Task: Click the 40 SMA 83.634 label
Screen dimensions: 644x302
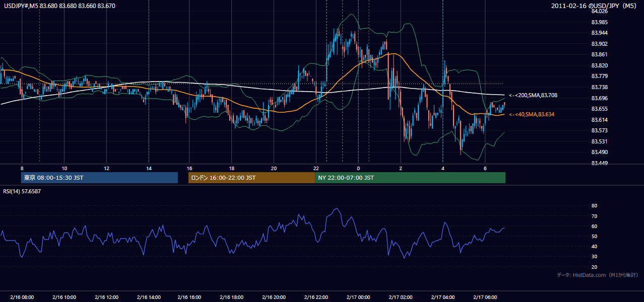Action: [x=531, y=115]
